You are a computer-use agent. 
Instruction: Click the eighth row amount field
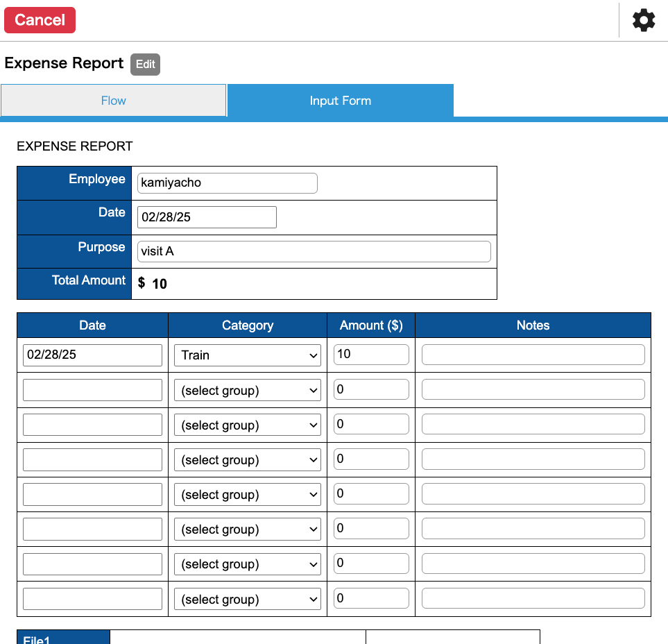(371, 598)
